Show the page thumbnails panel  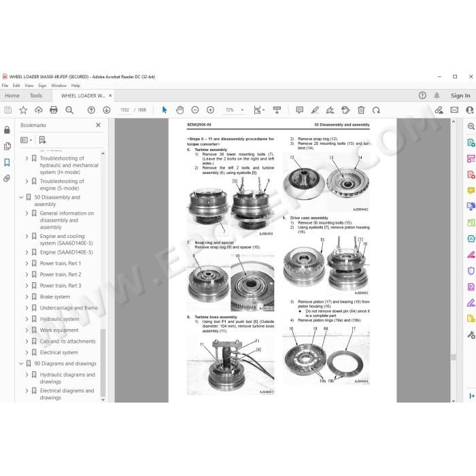[x=7, y=146]
